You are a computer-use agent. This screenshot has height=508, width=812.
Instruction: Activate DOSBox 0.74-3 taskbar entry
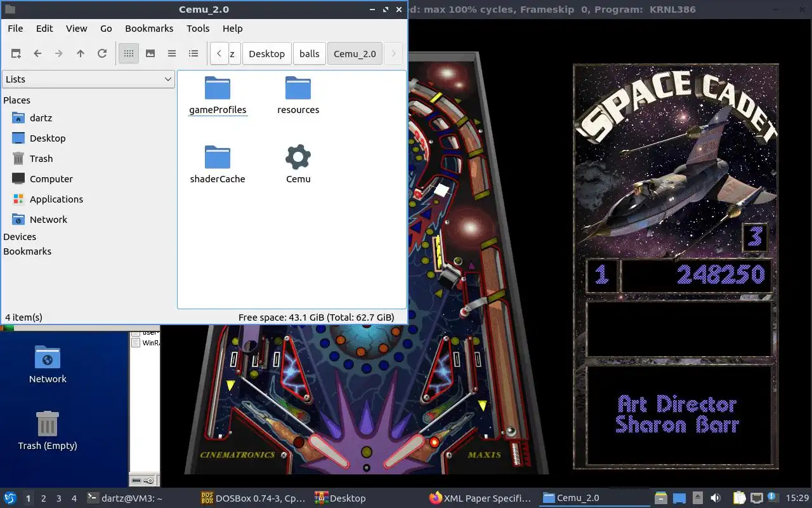click(254, 498)
